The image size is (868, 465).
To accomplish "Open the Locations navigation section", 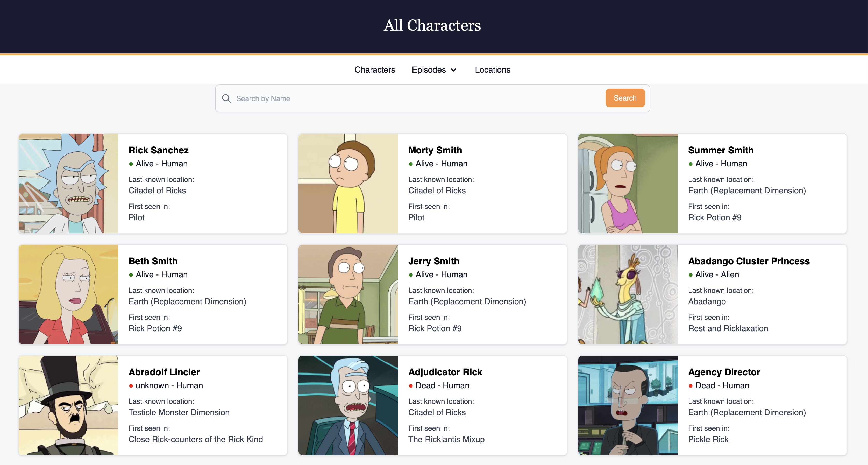I will [492, 70].
